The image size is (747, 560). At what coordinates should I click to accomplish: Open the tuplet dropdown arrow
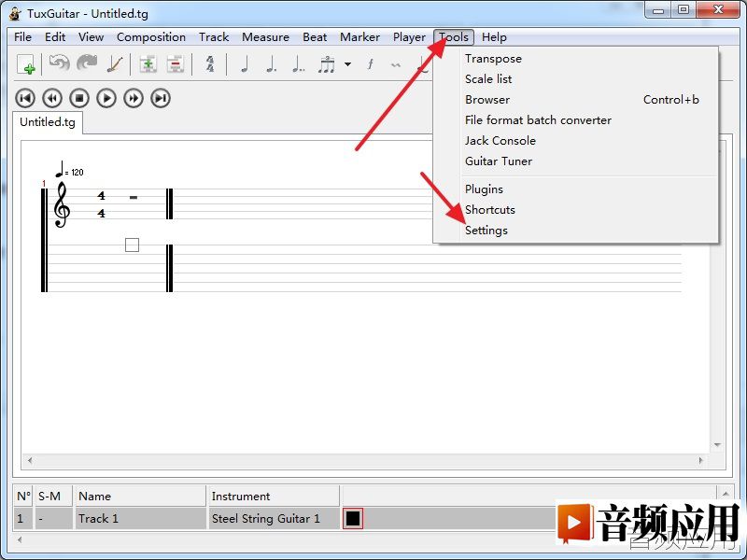(x=347, y=64)
